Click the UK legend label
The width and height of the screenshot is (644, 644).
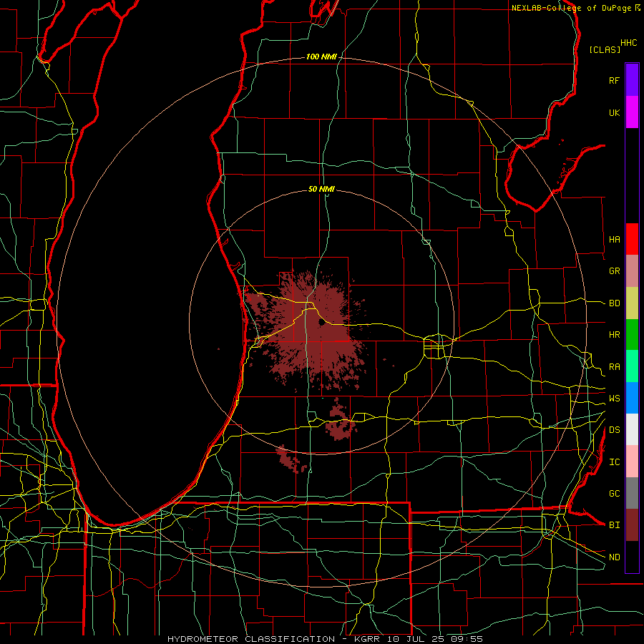point(614,112)
